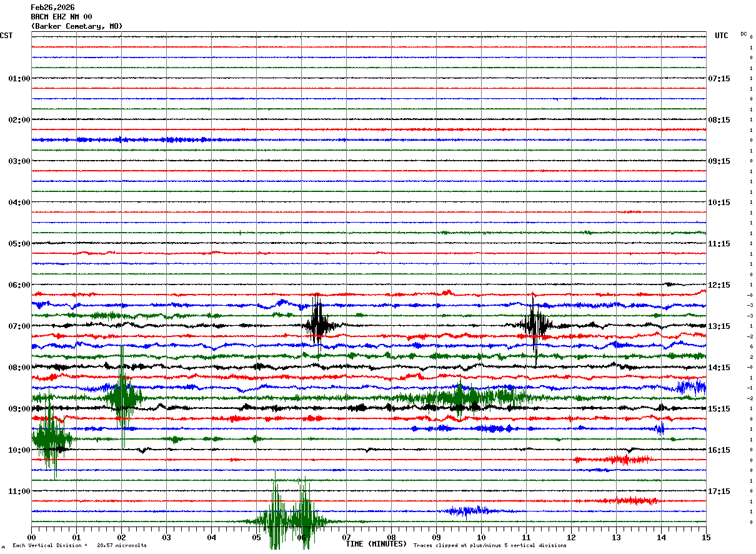This screenshot has width=756, height=554.
Task: Select the 02:00 CST row label
Action: 19,120
